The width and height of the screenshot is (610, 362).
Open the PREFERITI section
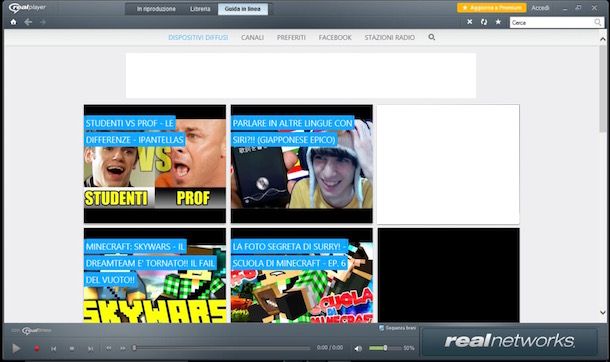pos(291,37)
